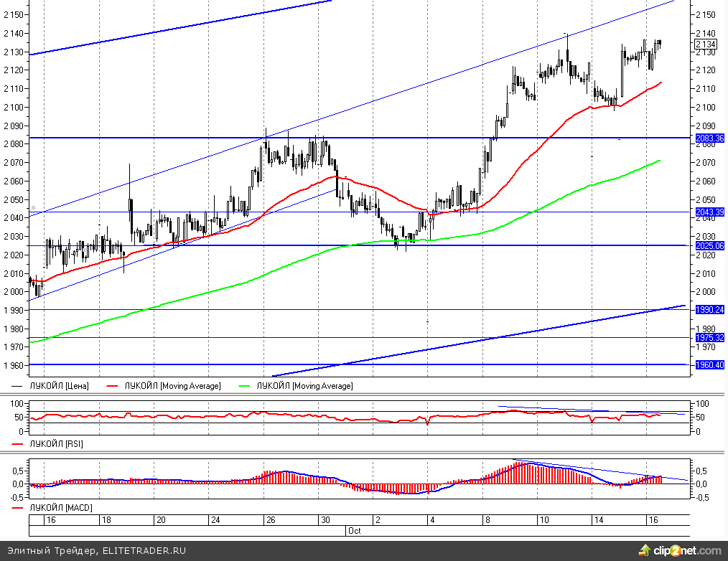Click the red line swatch beside the MACD legend
The height and width of the screenshot is (561, 728).
click(18, 508)
